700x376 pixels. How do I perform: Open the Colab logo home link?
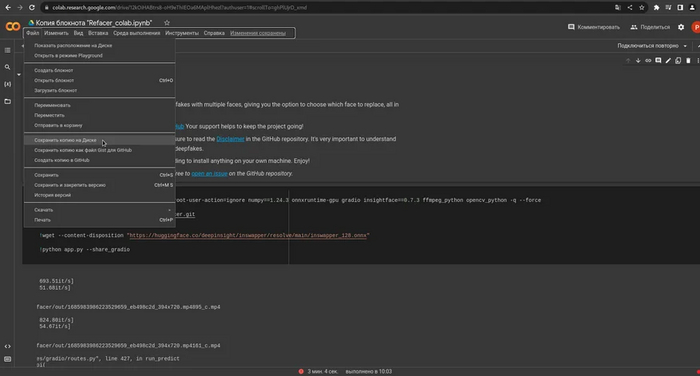[x=12, y=27]
